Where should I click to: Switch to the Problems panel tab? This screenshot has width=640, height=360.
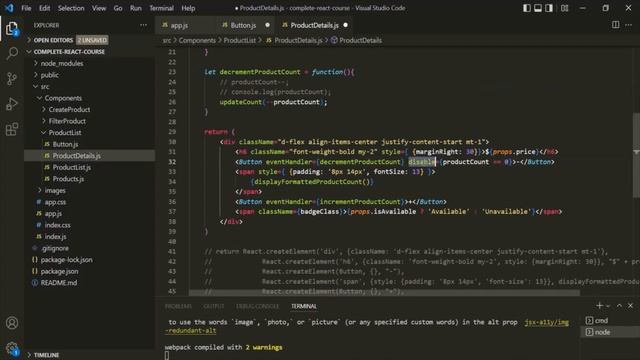point(178,306)
